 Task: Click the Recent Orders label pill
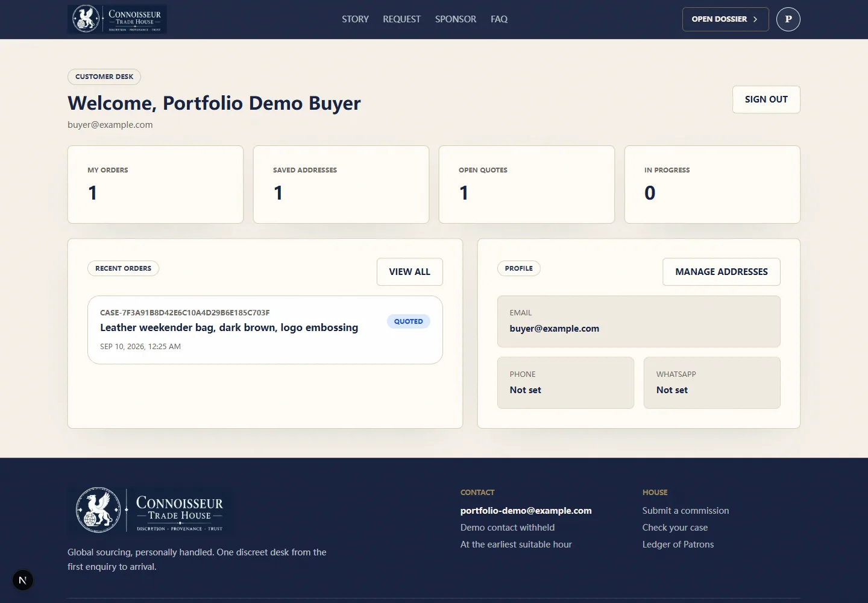click(x=124, y=268)
